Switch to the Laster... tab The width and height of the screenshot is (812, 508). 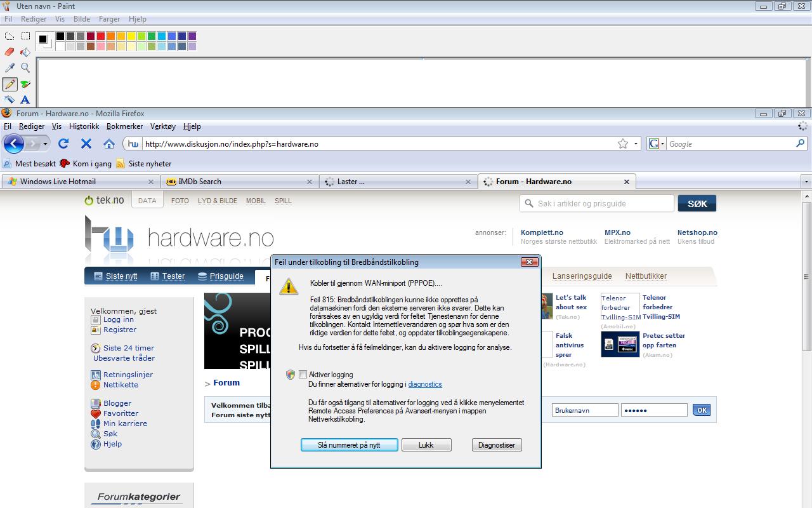click(x=398, y=182)
